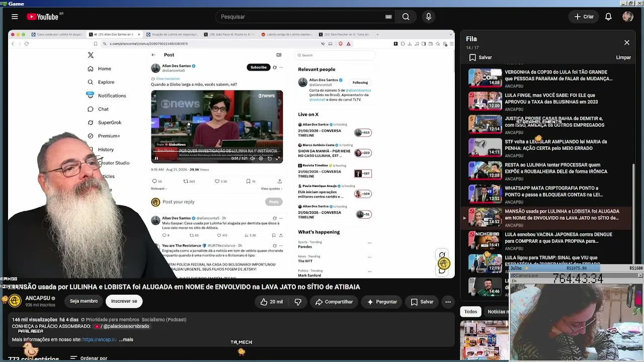Open the YouTube guide hamburger menu
Image resolution: width=644 pixels, height=362 pixels.
15,17
